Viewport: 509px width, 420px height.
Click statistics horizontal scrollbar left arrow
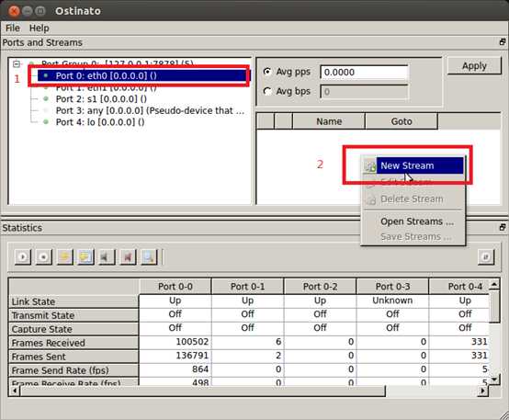[15, 391]
